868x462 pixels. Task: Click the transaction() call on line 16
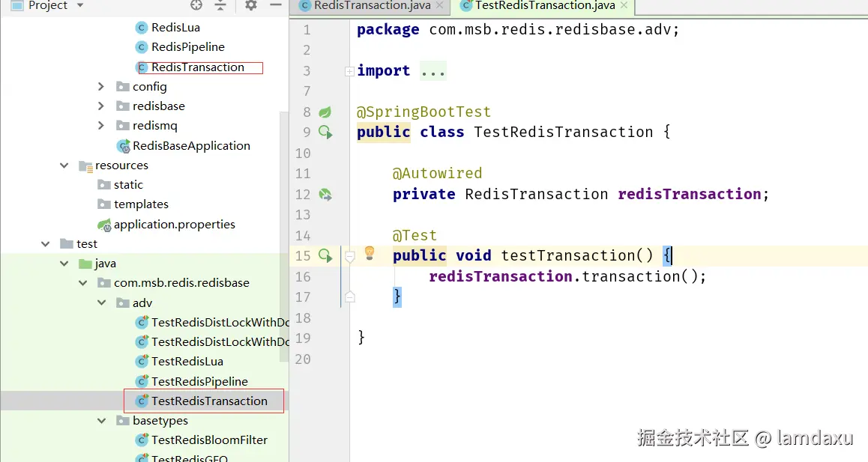click(639, 276)
